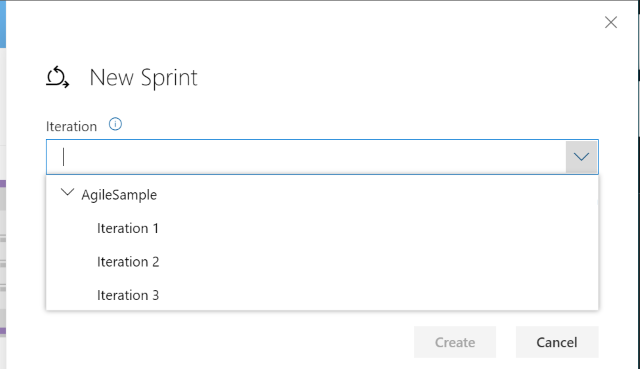
Task: Close the New Sprint dialog
Action: [x=611, y=22]
